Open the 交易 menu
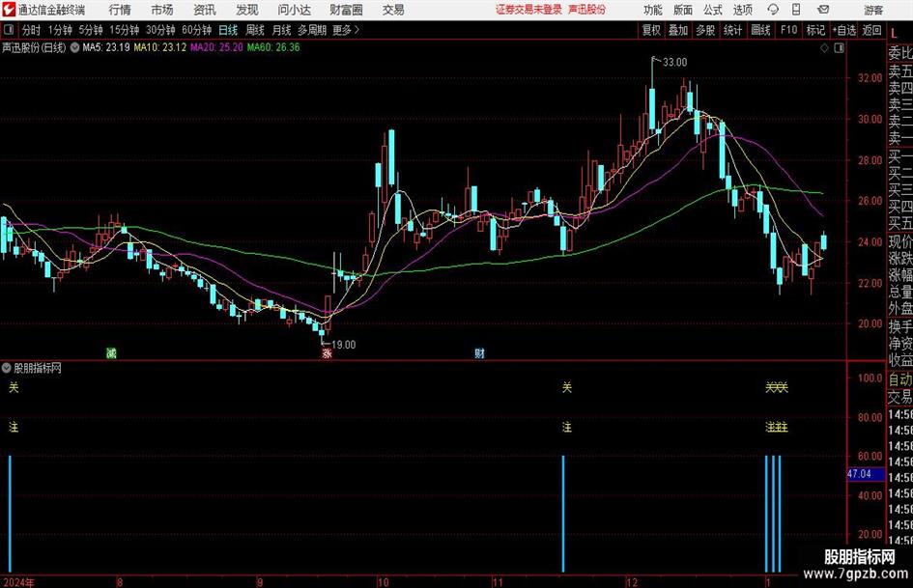 click(x=393, y=10)
